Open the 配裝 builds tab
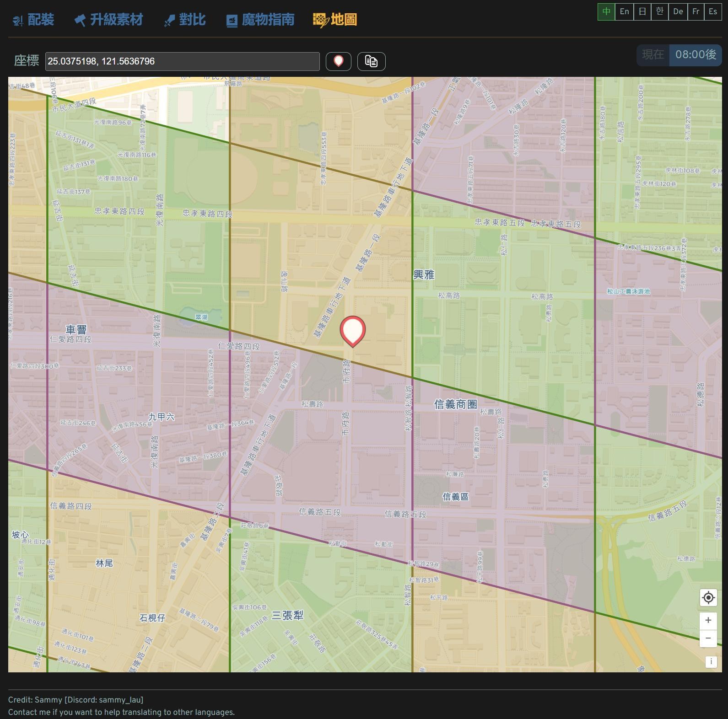The height and width of the screenshot is (719, 728). click(33, 20)
